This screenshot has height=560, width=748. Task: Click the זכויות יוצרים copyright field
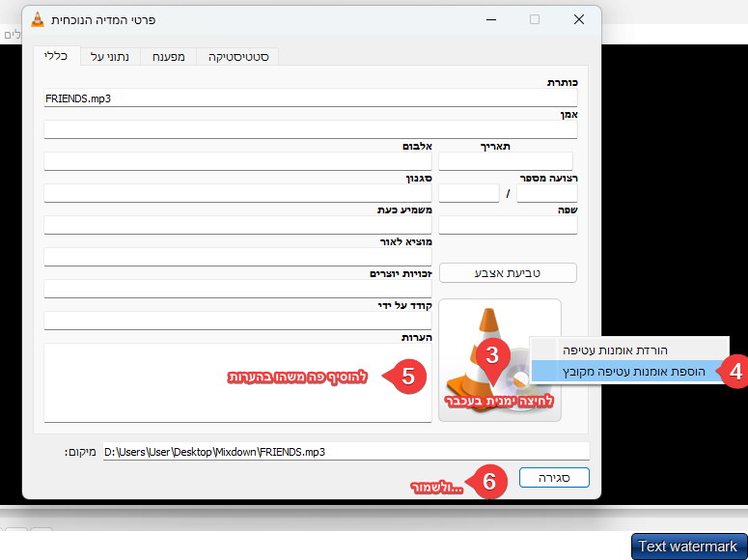tap(237, 289)
